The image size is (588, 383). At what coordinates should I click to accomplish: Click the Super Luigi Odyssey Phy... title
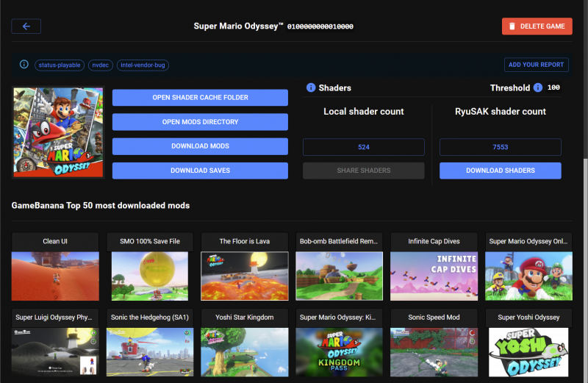tap(54, 318)
